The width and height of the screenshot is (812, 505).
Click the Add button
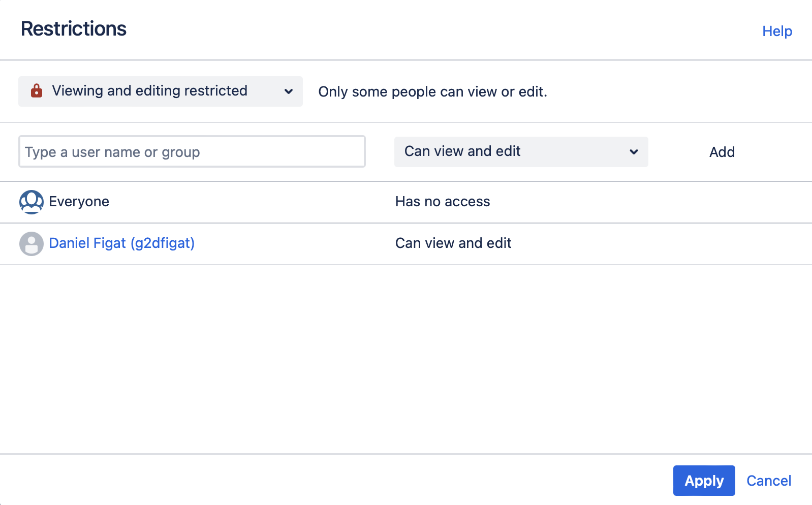[722, 152]
